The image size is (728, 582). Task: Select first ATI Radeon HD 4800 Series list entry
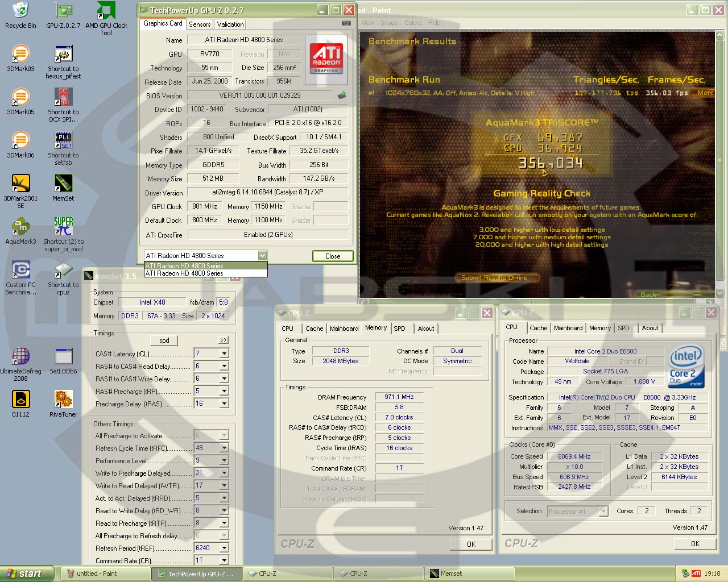point(205,265)
